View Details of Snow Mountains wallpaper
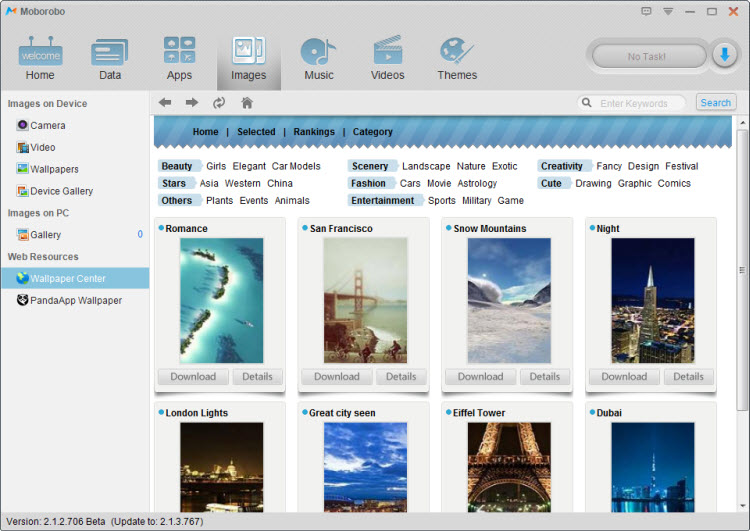750x531 pixels. click(544, 376)
